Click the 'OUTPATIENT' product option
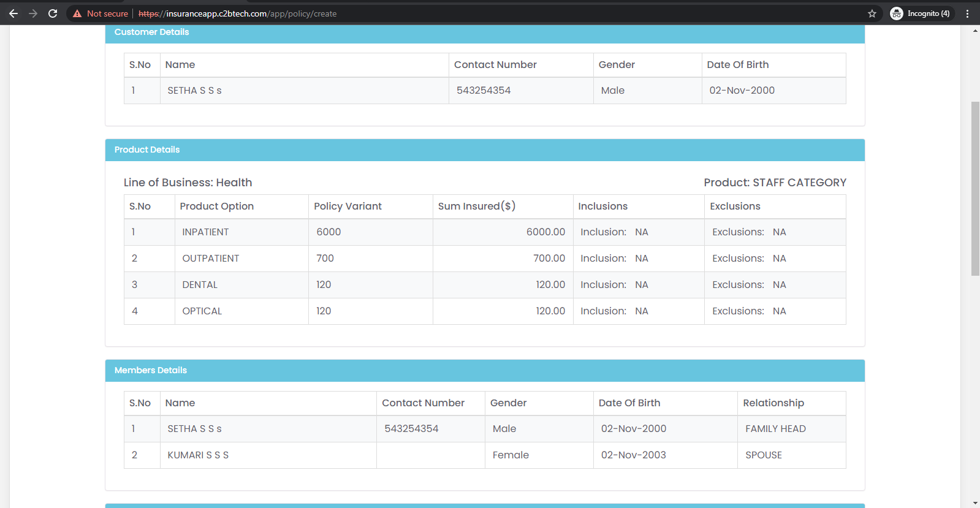 coord(210,259)
